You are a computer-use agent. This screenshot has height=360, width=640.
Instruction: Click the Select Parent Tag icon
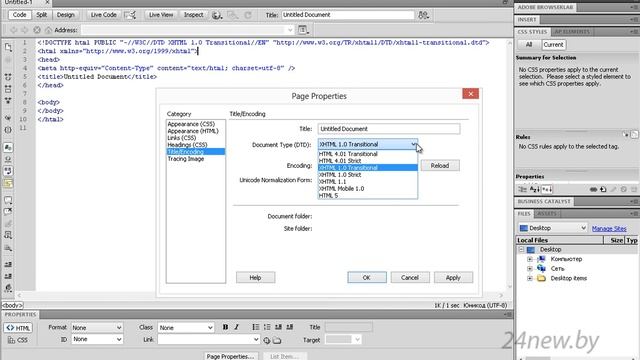(8, 118)
